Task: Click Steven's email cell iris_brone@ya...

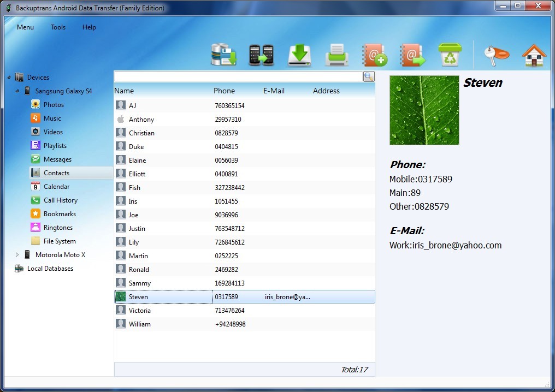Action: pyautogui.click(x=287, y=297)
